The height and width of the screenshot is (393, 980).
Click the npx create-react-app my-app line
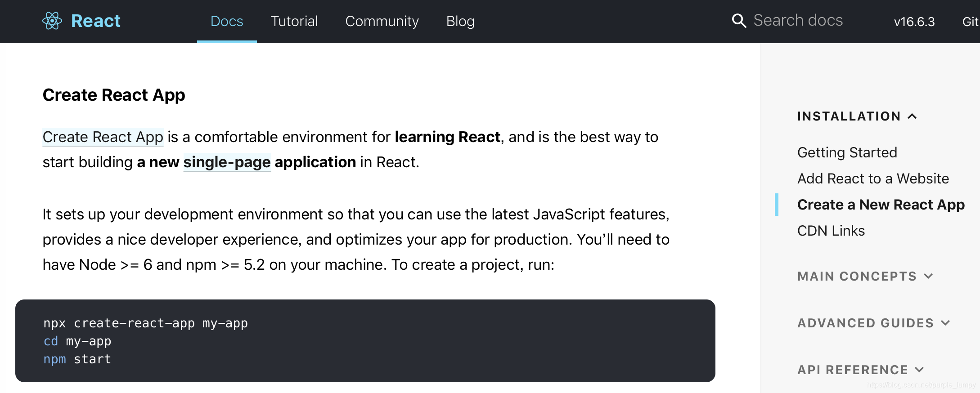(x=146, y=323)
